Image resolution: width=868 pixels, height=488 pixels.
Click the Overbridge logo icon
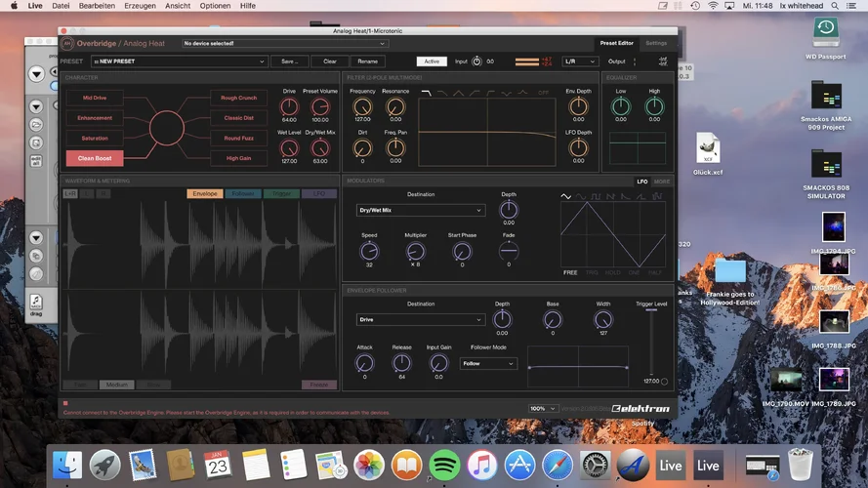pyautogui.click(x=67, y=44)
